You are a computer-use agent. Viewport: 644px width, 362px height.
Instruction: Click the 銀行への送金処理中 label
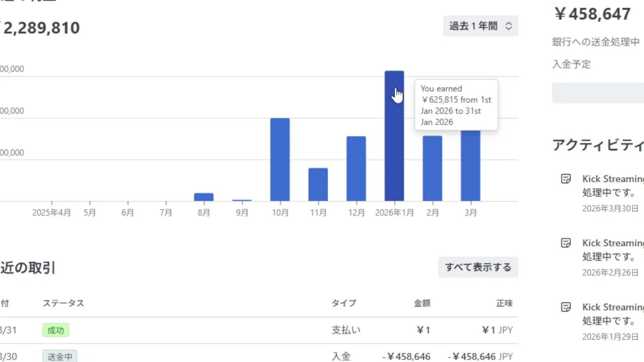coord(596,42)
